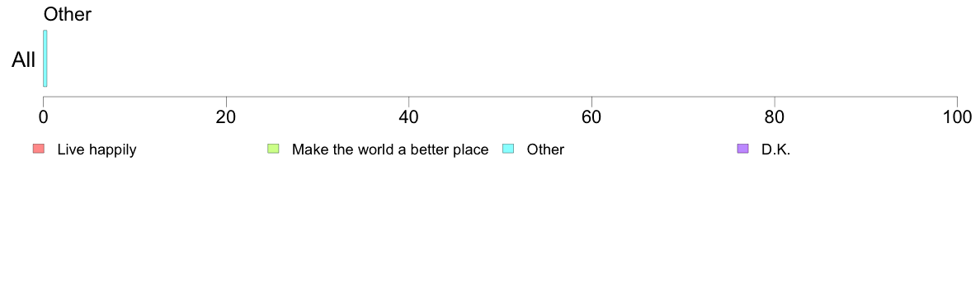Click the 0 axis tick label
The width and height of the screenshot is (980, 304).
[43, 116]
